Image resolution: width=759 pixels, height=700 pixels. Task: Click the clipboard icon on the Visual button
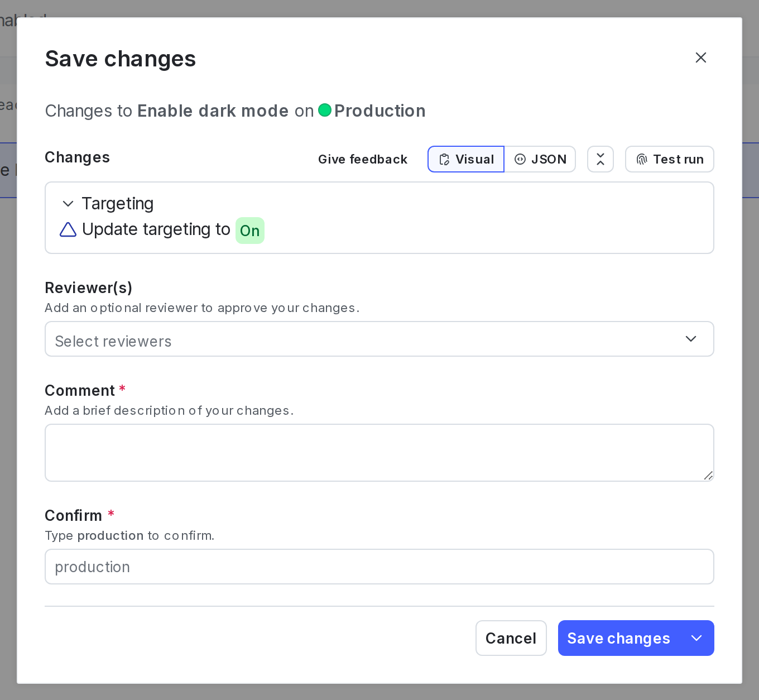pyautogui.click(x=445, y=159)
